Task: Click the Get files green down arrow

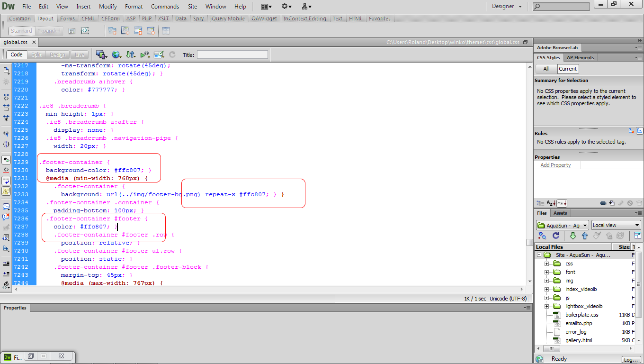Action: click(x=573, y=236)
